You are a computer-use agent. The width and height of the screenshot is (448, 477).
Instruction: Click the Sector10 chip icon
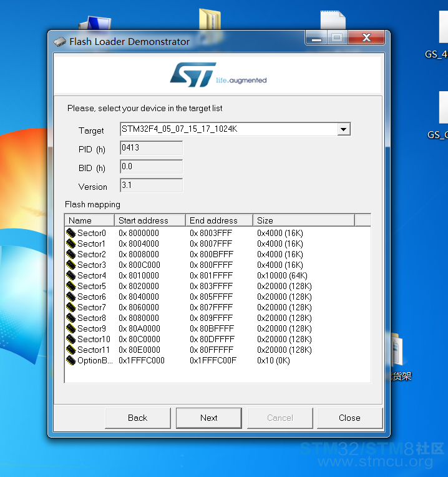coord(71,340)
